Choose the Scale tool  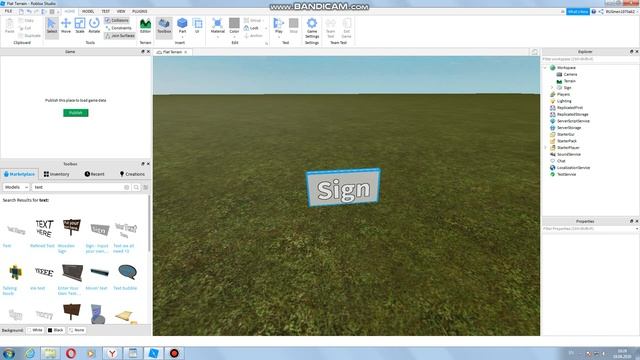click(x=80, y=26)
